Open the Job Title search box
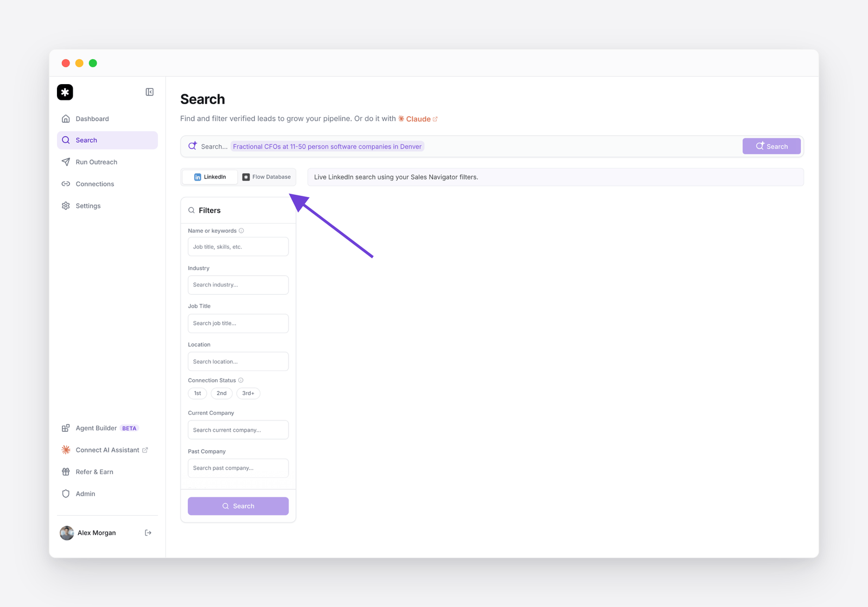This screenshot has height=607, width=868. pyautogui.click(x=238, y=323)
